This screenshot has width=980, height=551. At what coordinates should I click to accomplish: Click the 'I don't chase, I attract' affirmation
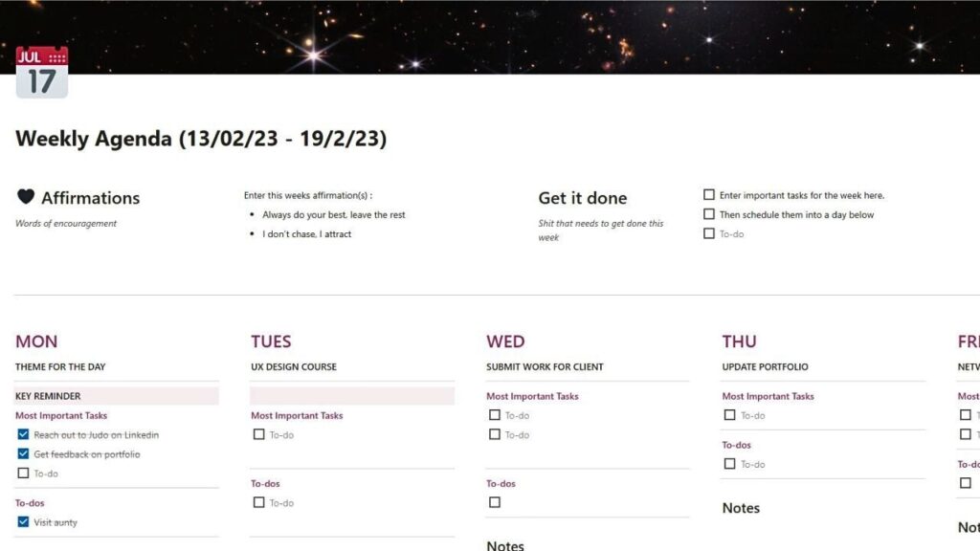[x=306, y=233]
